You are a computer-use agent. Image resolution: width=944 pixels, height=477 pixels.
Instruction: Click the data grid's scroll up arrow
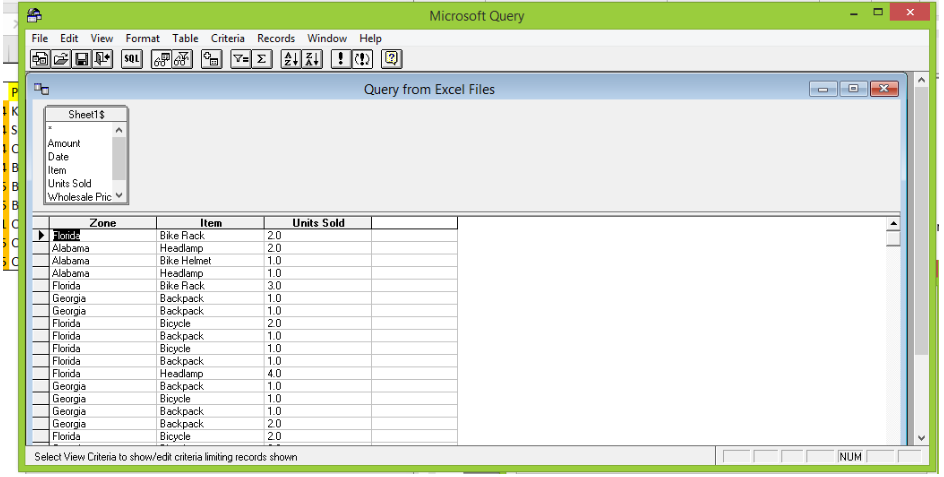click(893, 223)
